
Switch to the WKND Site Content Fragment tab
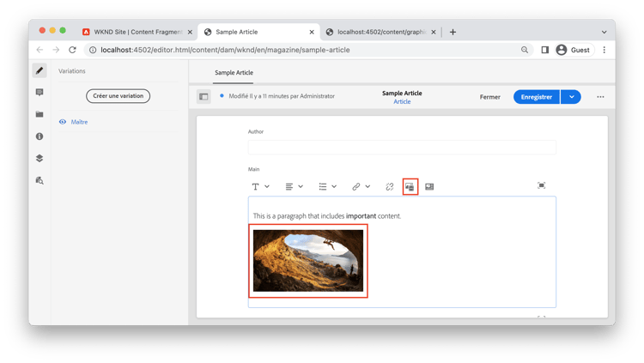click(x=137, y=32)
